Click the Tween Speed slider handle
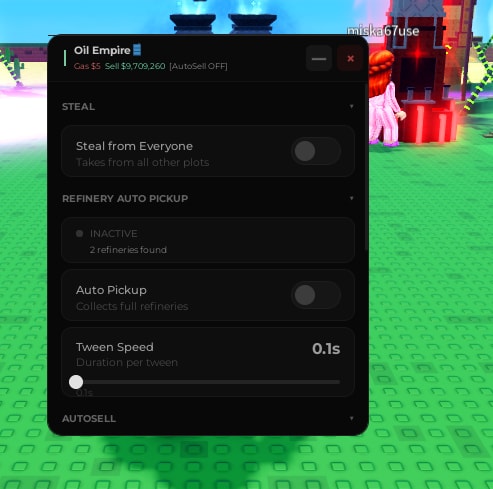The height and width of the screenshot is (489, 493). pos(76,382)
